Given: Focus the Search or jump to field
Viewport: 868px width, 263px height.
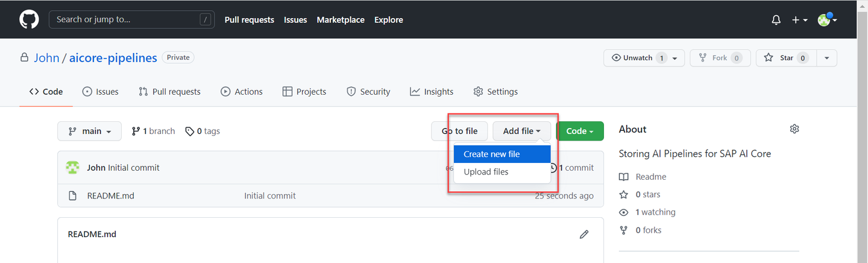Looking at the screenshot, I should (x=131, y=19).
